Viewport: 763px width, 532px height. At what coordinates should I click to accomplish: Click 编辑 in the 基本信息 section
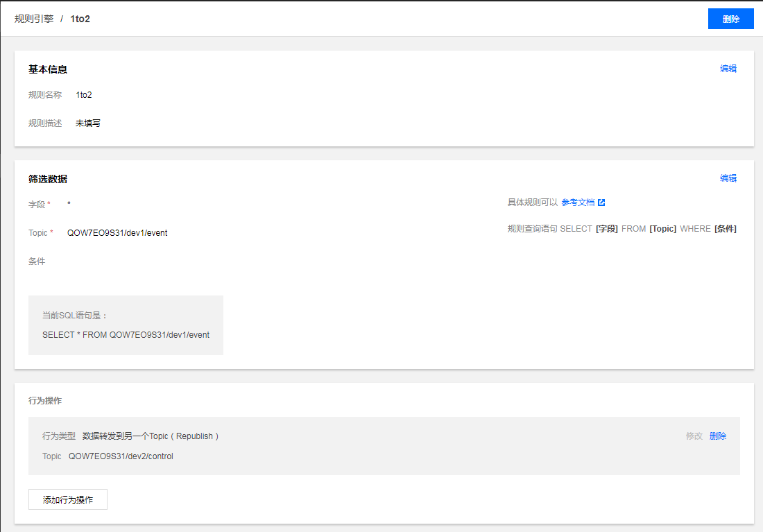[728, 69]
